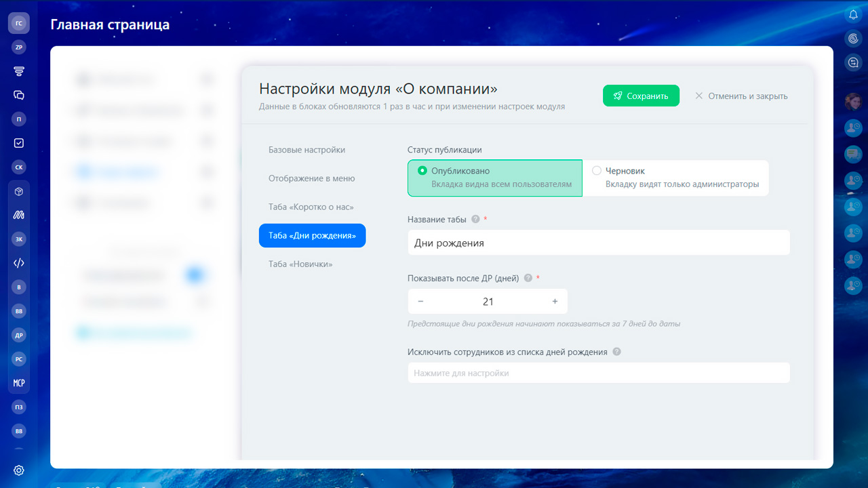This screenshot has width=868, height=488.
Task: Click the developer code brackets icon
Action: 19,263
